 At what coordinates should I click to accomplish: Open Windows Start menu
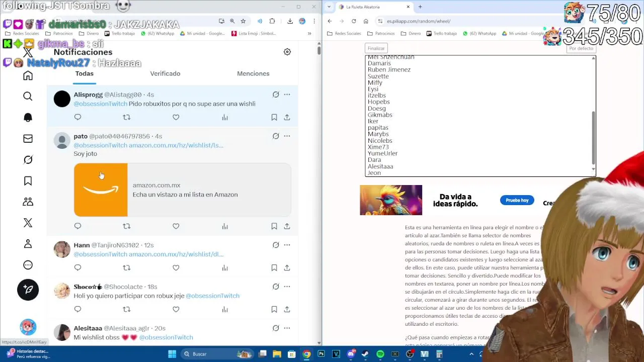(x=172, y=354)
